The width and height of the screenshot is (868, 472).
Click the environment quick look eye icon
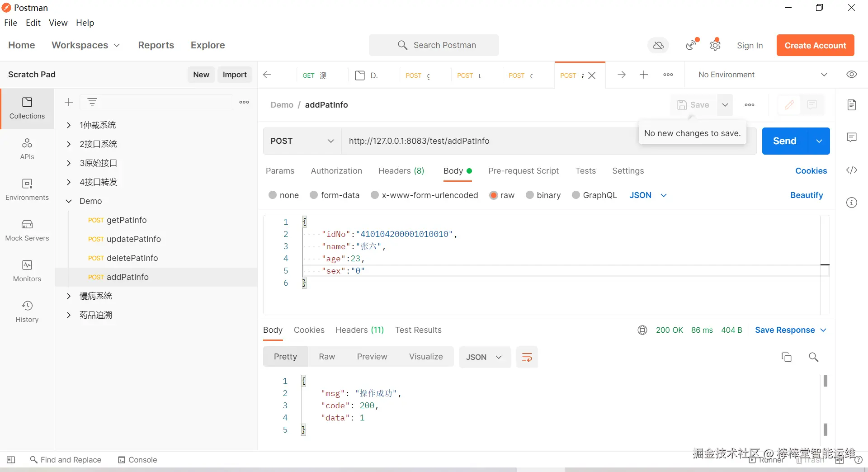[852, 75]
